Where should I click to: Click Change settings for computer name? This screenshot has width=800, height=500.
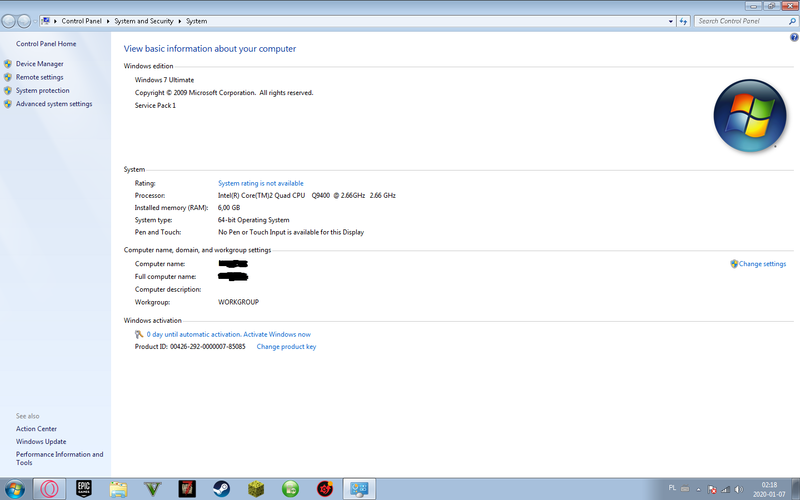coord(762,264)
